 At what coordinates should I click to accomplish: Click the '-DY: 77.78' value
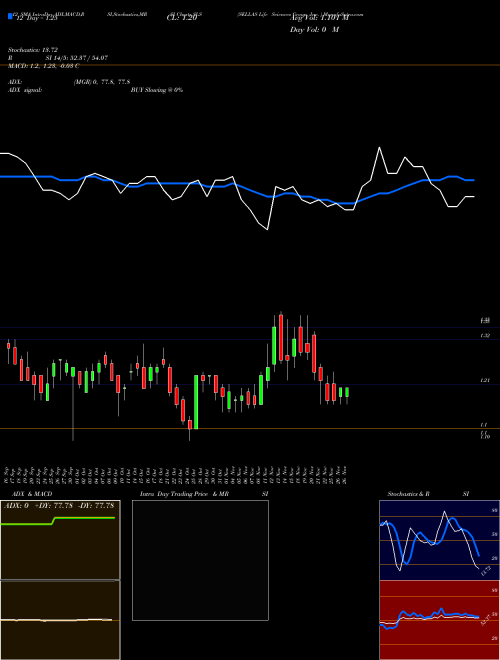(x=96, y=506)
